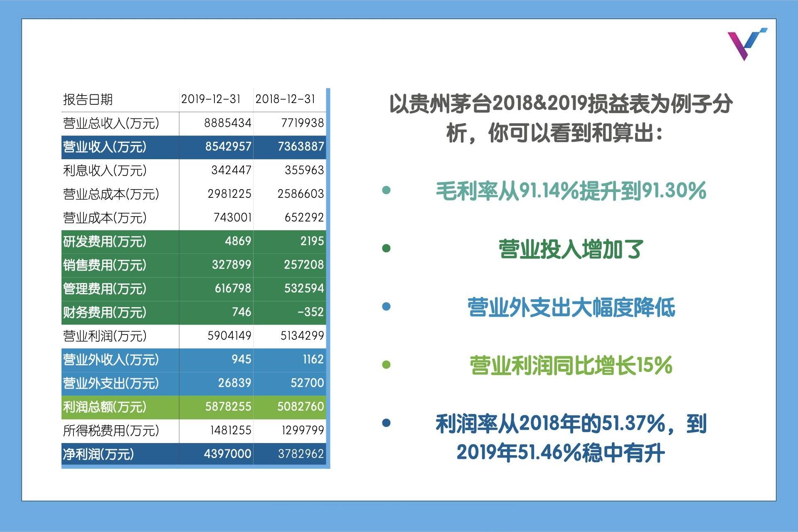This screenshot has height=532, width=798.
Task: Select the 利润总额(万元) row label
Action: coord(105,407)
